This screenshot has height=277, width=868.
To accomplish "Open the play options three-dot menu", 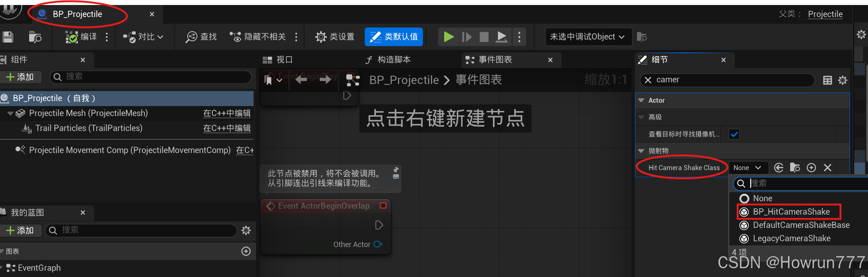I will [519, 37].
